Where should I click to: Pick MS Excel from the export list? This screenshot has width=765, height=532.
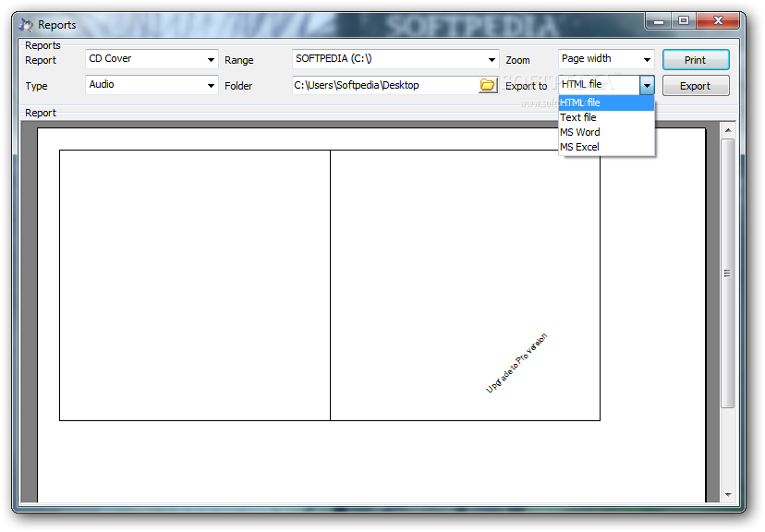coord(606,147)
